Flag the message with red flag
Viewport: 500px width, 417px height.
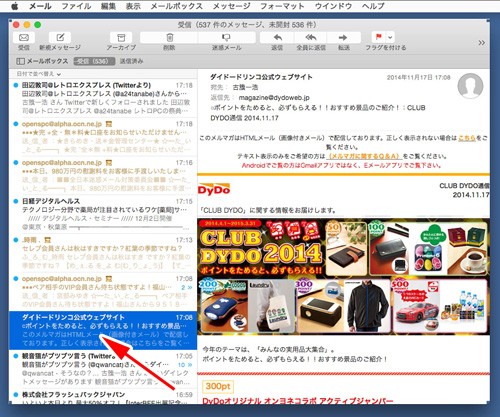[x=379, y=37]
